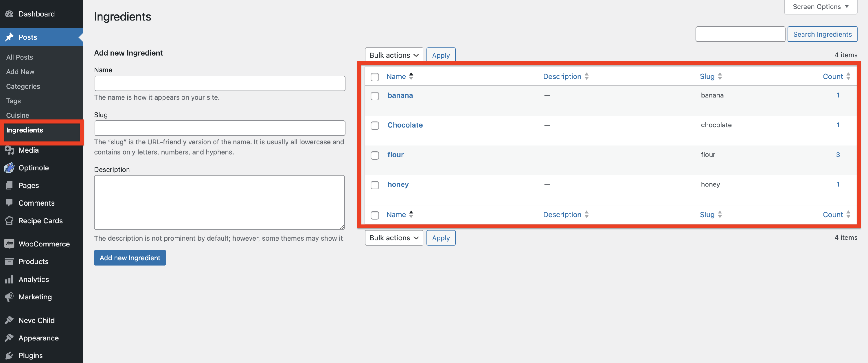Click the Analytics bar chart icon

10,279
